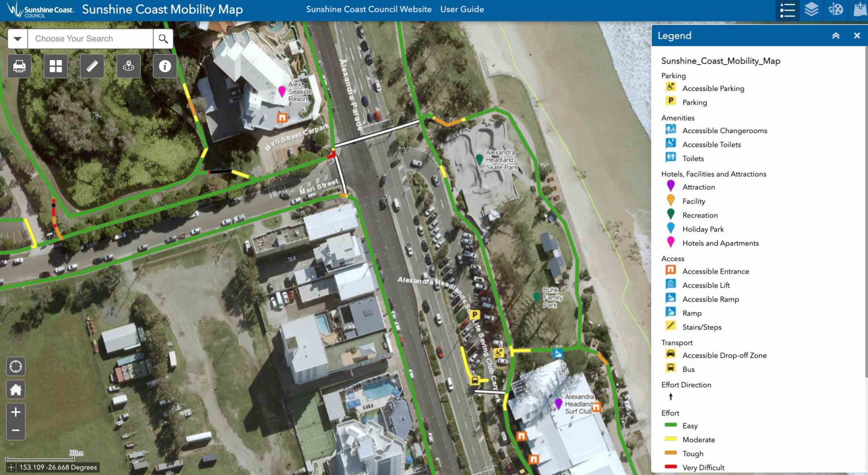The width and height of the screenshot is (868, 475).
Task: Open the Basemap Gallery
Action: point(55,66)
